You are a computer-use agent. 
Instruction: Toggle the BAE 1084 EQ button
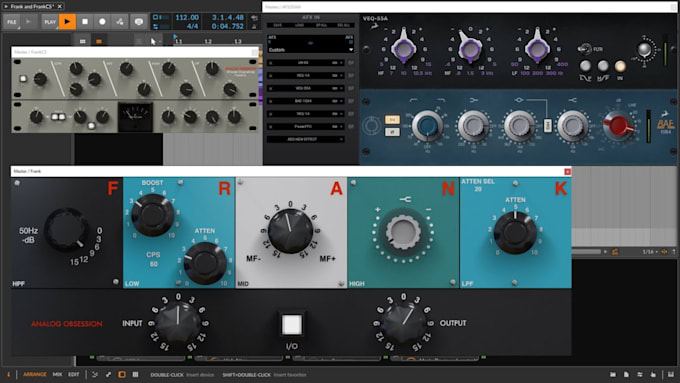392,119
